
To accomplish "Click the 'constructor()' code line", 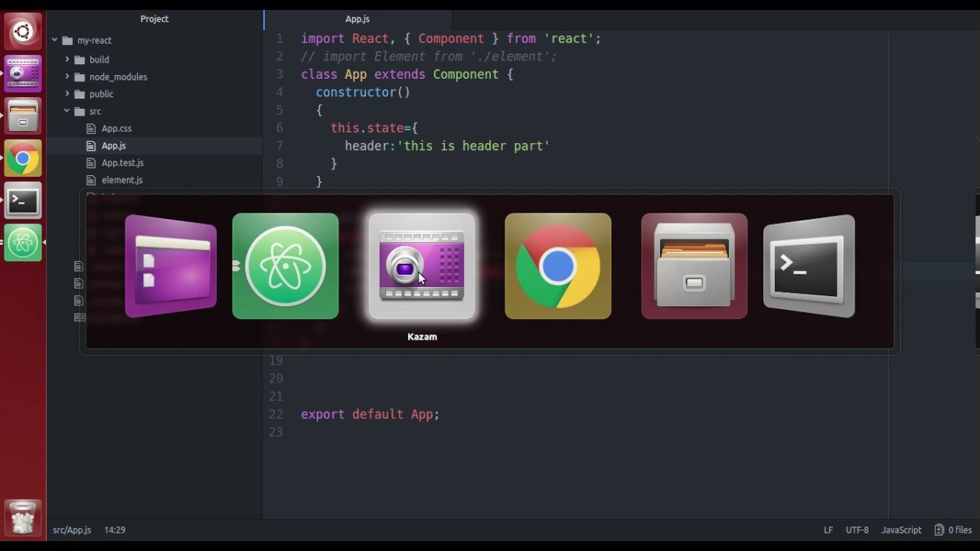I will click(x=363, y=92).
